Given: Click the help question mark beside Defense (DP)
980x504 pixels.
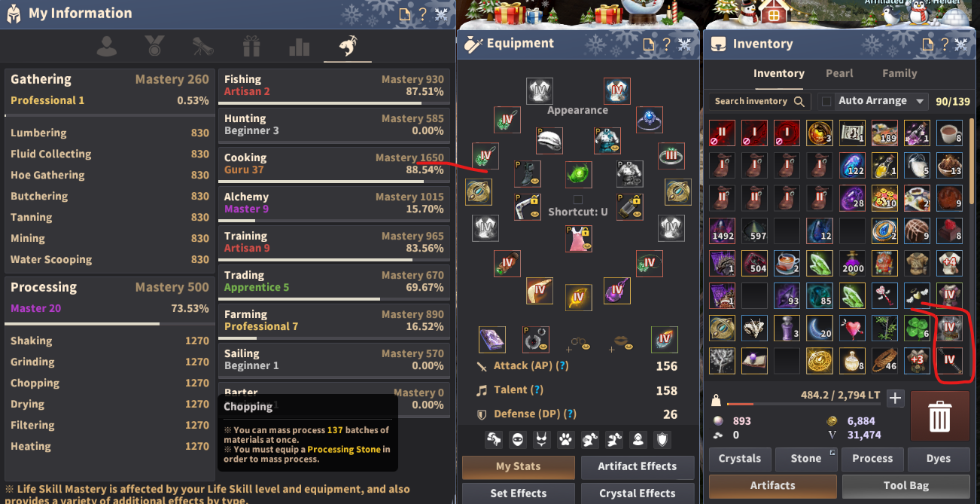Looking at the screenshot, I should (570, 414).
